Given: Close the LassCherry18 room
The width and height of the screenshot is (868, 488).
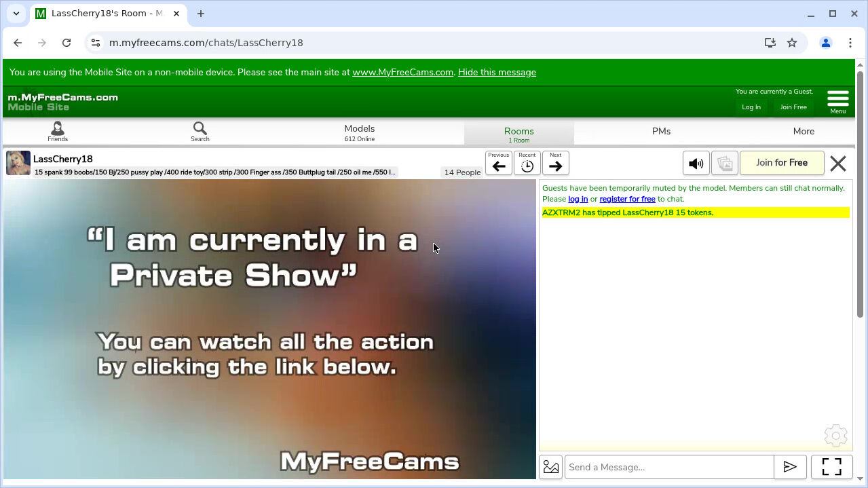Looking at the screenshot, I should point(838,164).
